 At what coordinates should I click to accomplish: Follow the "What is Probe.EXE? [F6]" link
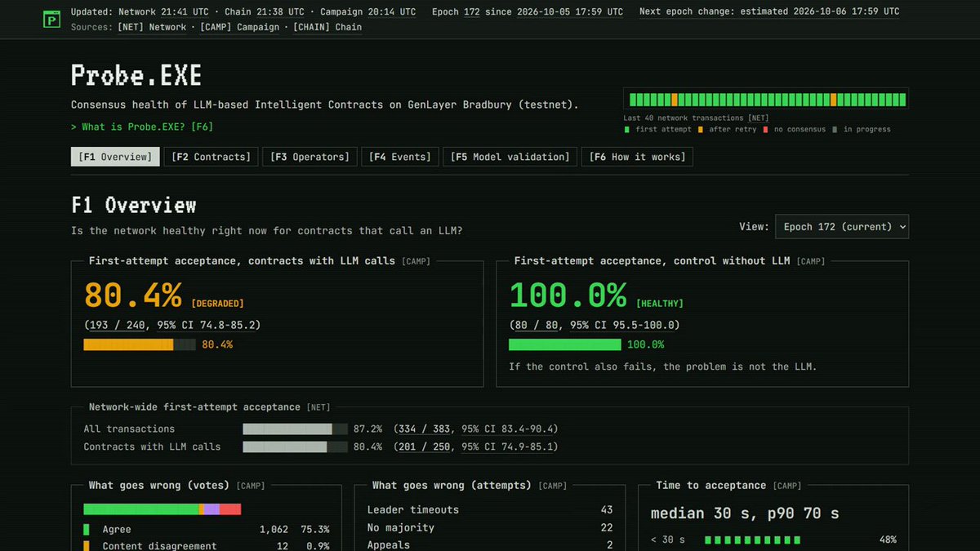(142, 127)
